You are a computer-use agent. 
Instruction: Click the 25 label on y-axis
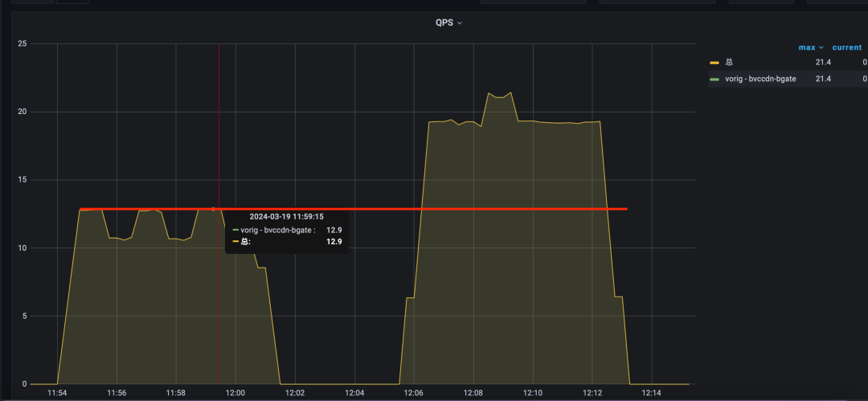tap(23, 43)
